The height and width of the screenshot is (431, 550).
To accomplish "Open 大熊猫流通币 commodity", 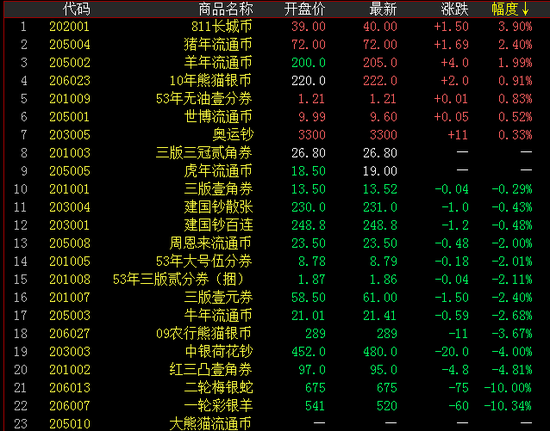I will [x=210, y=424].
